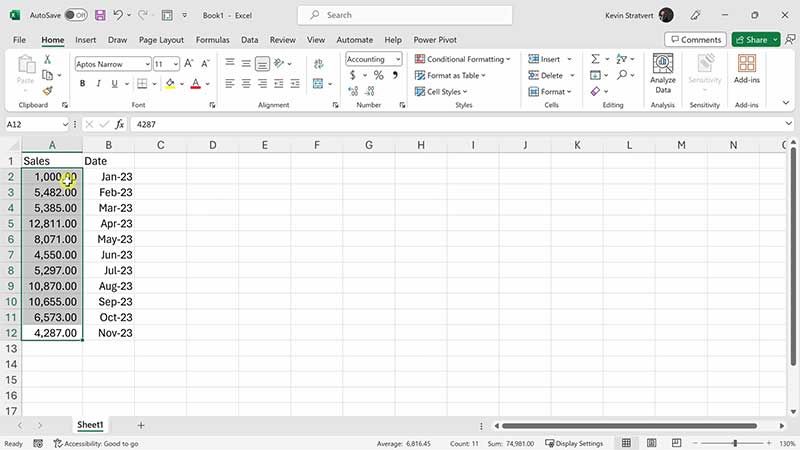The width and height of the screenshot is (800, 450).
Task: Toggle Bold formatting
Action: 82,83
